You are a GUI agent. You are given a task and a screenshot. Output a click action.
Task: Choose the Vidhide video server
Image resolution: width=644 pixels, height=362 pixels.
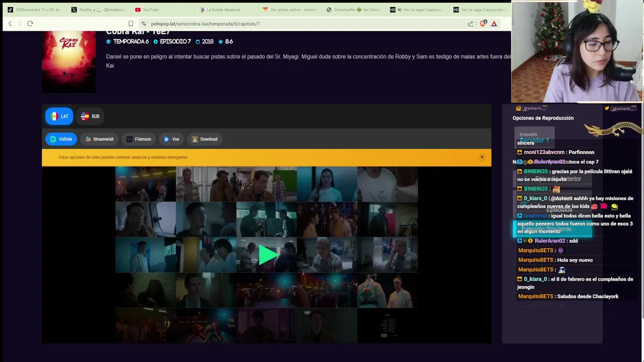click(61, 139)
